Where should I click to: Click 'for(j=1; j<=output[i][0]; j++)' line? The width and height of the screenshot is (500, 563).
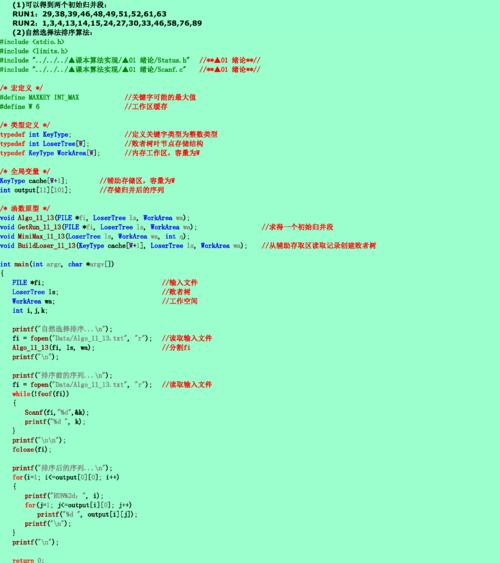[x=78, y=505]
